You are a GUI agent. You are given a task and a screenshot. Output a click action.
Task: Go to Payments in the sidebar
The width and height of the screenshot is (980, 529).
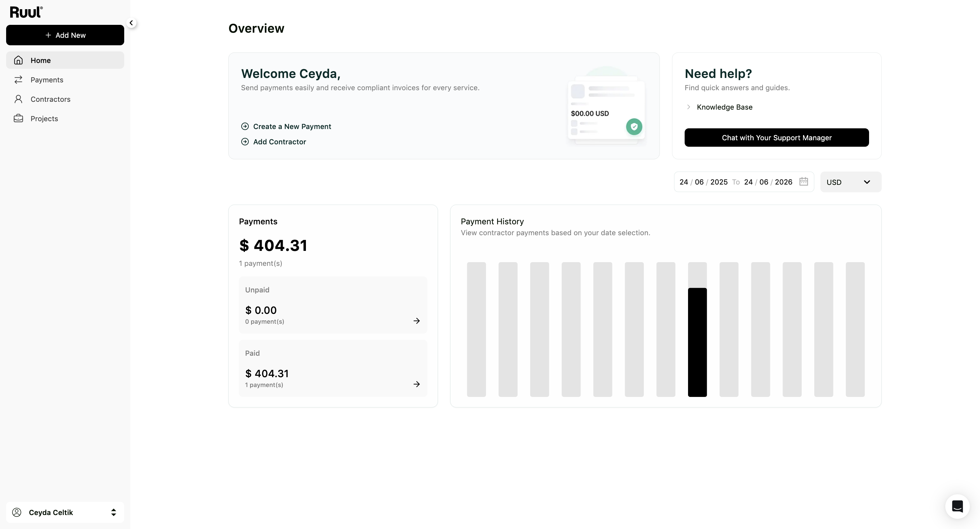pos(65,80)
